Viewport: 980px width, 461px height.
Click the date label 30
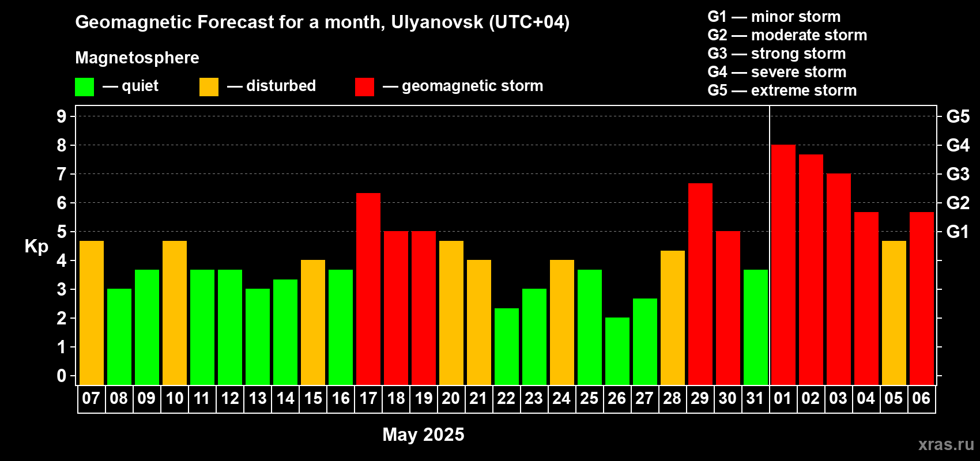[728, 398]
